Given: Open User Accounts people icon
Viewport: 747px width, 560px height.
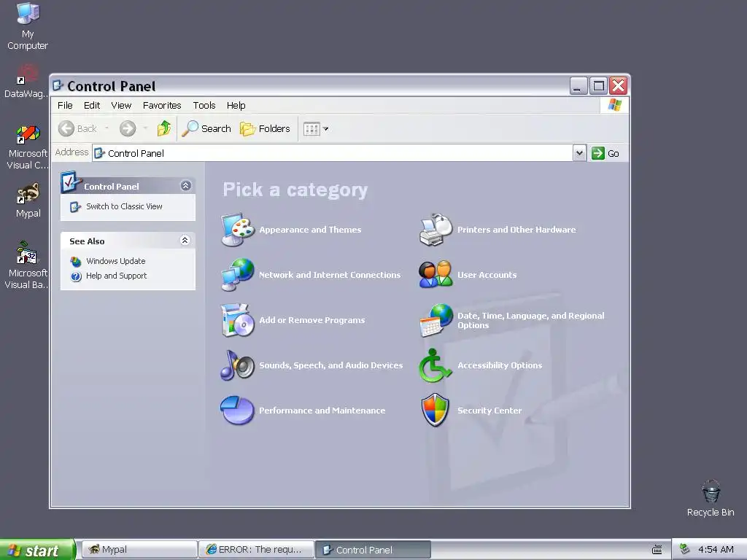Looking at the screenshot, I should click(x=436, y=275).
